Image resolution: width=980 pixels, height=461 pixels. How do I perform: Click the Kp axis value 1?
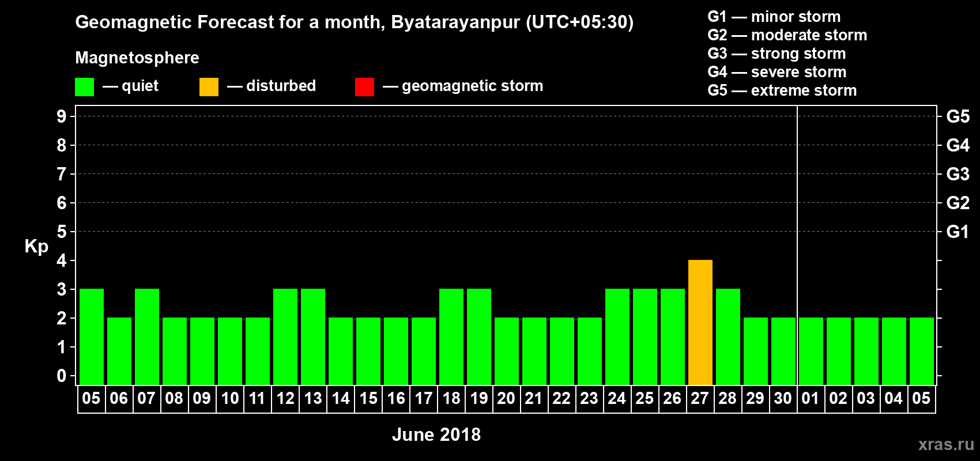(x=62, y=347)
